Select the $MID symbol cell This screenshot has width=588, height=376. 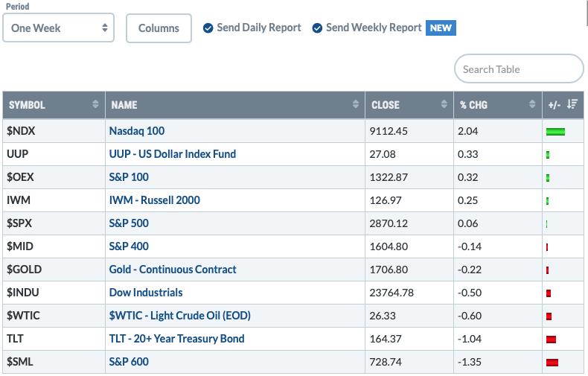coord(54,246)
